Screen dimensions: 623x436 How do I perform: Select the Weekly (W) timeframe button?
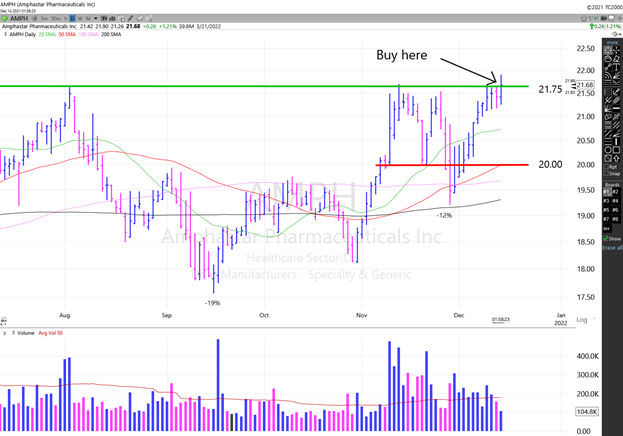tap(80, 18)
